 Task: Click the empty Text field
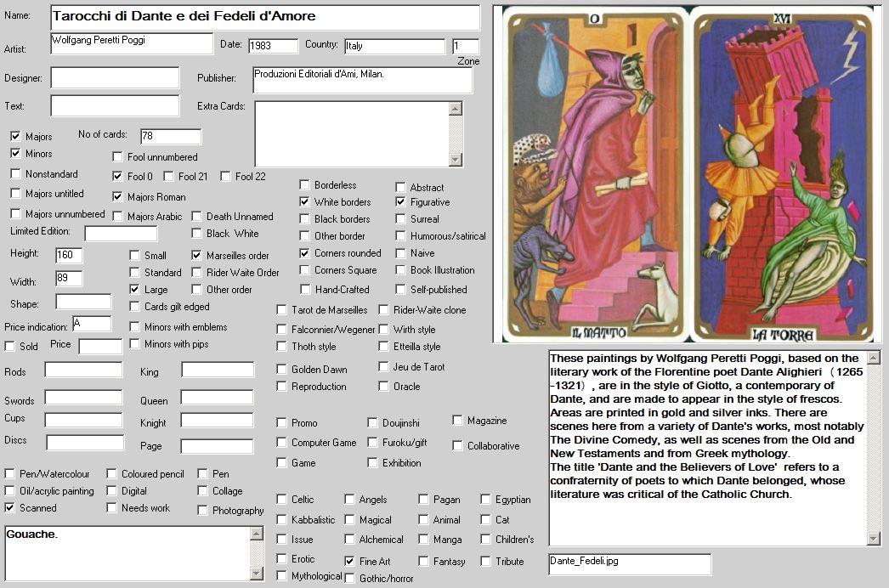click(x=115, y=105)
